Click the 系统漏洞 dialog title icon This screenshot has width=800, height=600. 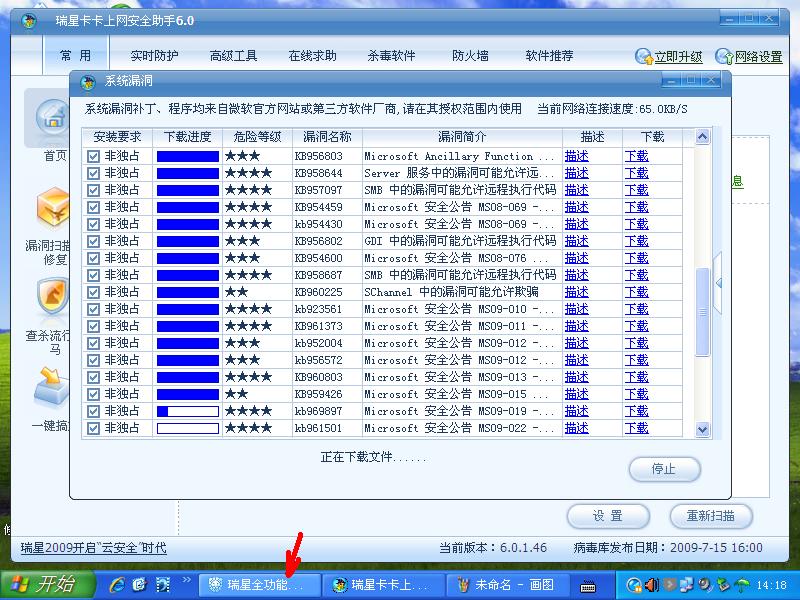click(88, 82)
